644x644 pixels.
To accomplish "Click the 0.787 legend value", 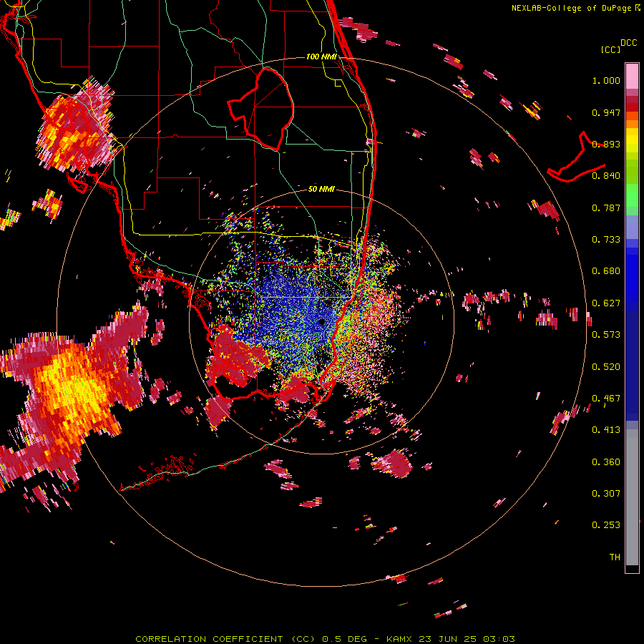I will (x=606, y=208).
